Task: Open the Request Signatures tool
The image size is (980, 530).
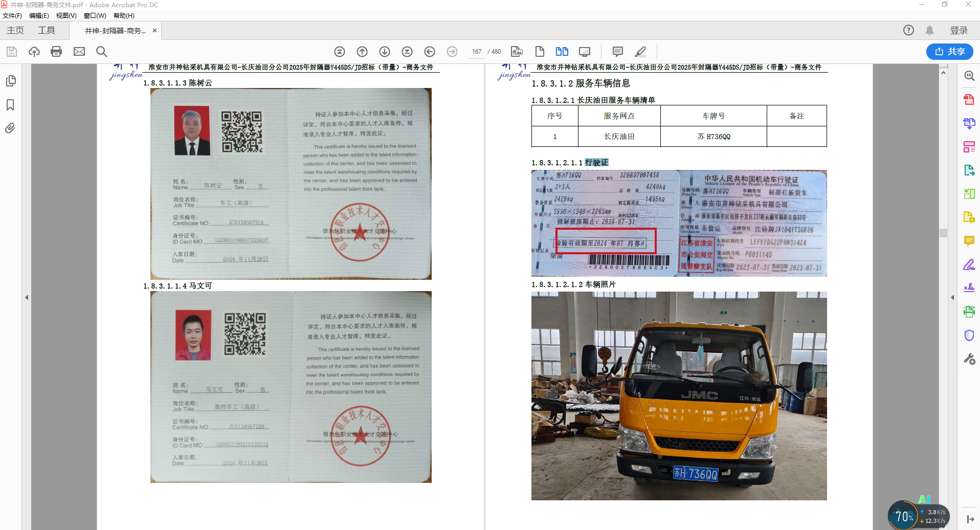Action: (x=969, y=288)
